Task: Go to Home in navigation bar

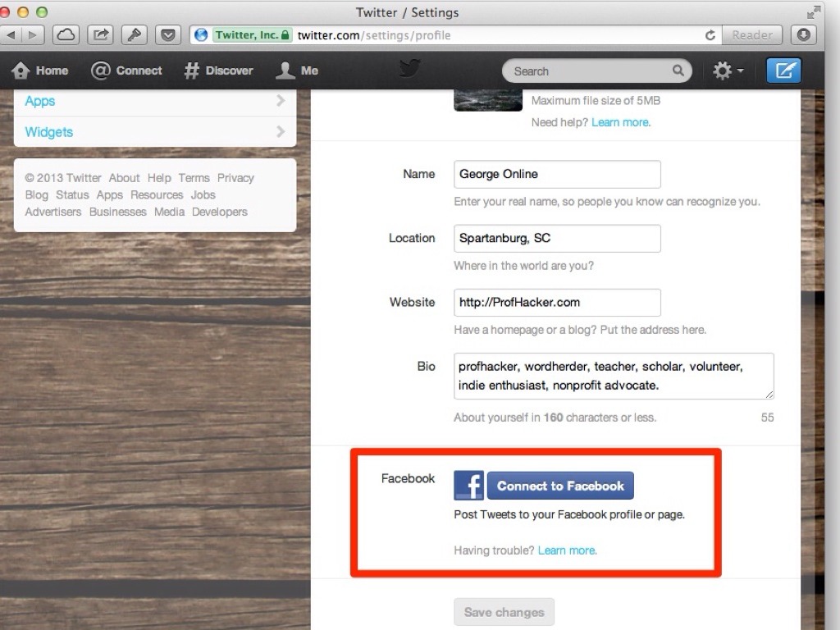Action: pyautogui.click(x=40, y=71)
